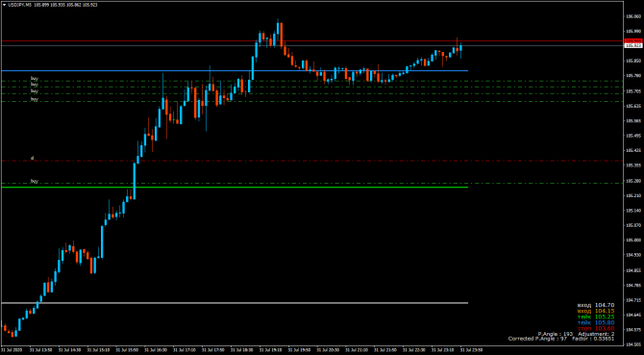644x355 pixels.
Task: Click the white current price tag
Action: (x=632, y=45)
